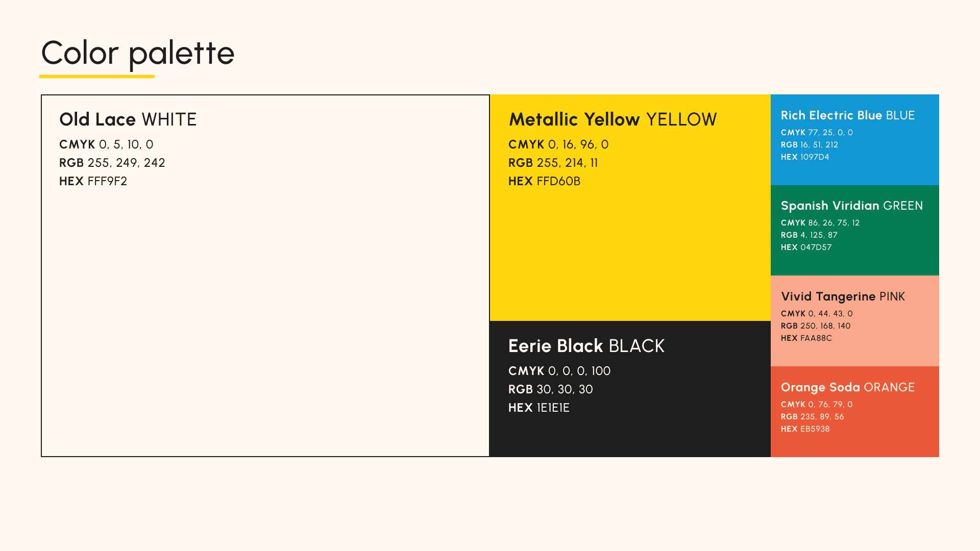Click the HEX 1097D4 value

(805, 157)
